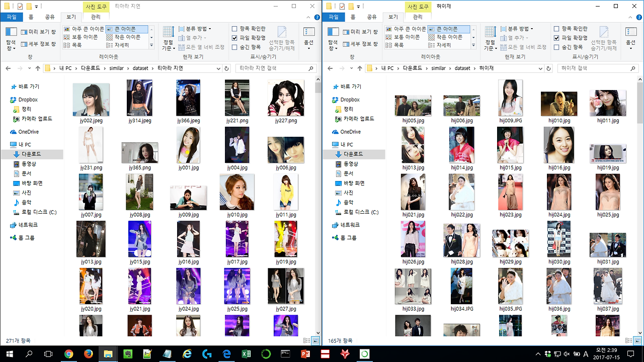Open the Windows Start menu
Image resolution: width=644 pixels, height=362 pixels.
pyautogui.click(x=10, y=354)
